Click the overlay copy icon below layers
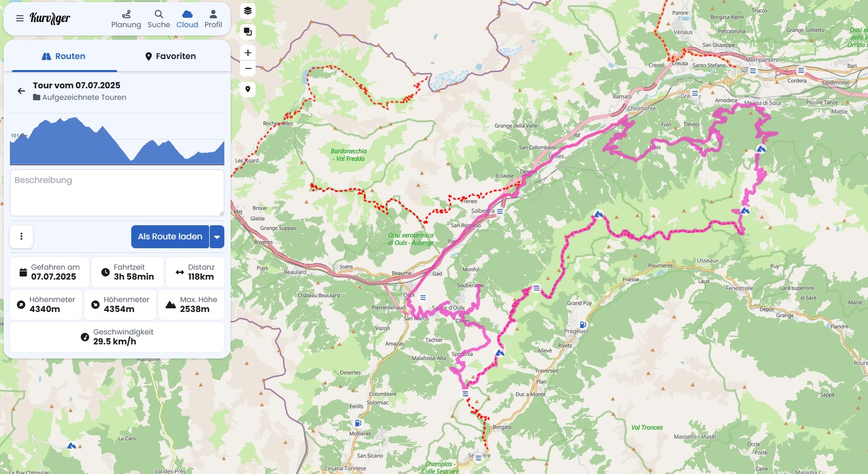Viewport: 868px width, 474px height. click(248, 32)
